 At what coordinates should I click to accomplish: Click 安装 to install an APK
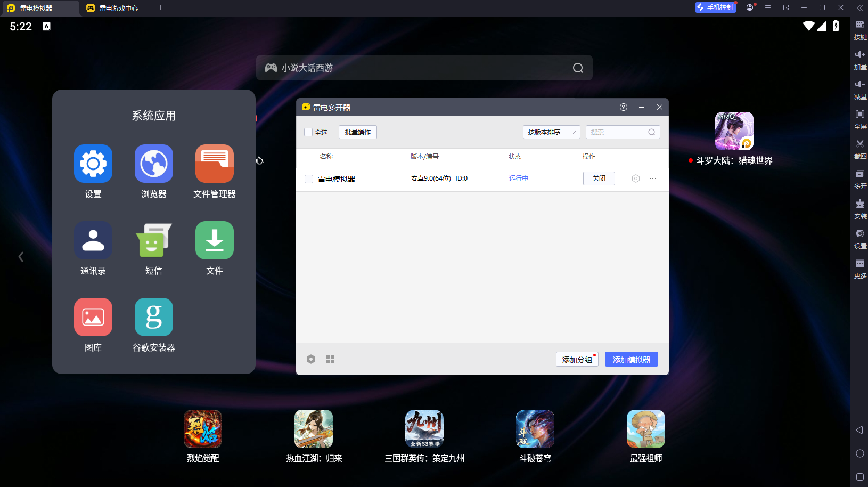pos(860,209)
